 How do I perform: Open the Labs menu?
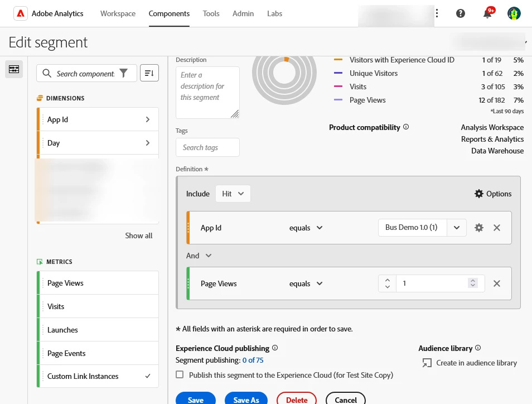click(274, 13)
